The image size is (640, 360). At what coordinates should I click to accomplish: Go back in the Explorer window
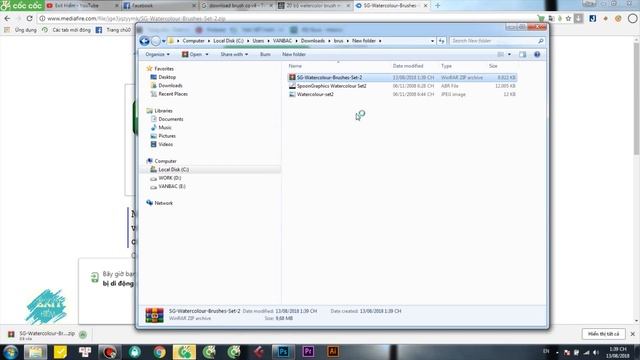(144, 41)
